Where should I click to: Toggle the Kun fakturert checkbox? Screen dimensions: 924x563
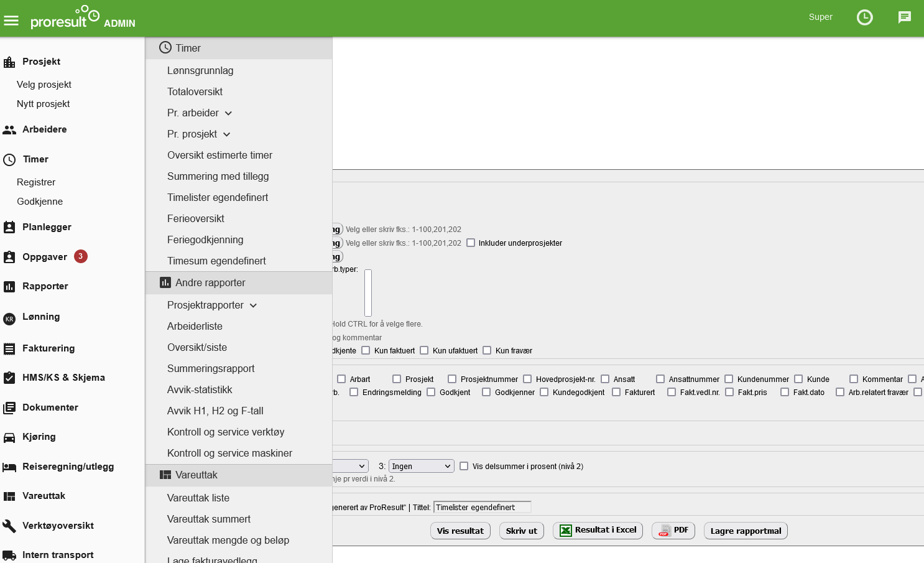(x=366, y=351)
